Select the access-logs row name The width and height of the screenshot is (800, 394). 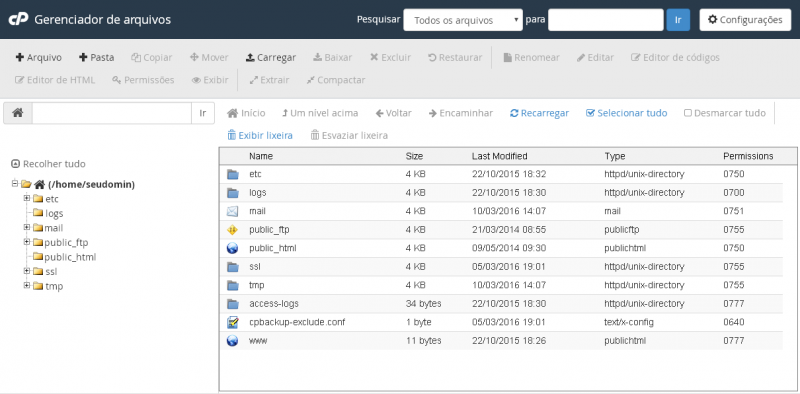[x=274, y=304]
